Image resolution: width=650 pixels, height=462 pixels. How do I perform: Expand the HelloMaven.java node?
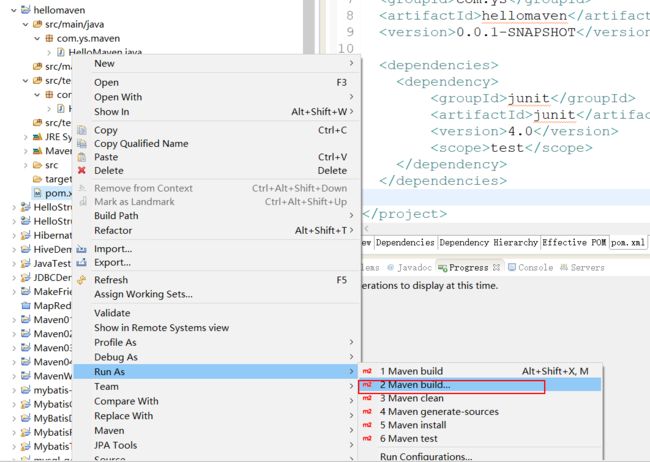tap(49, 53)
